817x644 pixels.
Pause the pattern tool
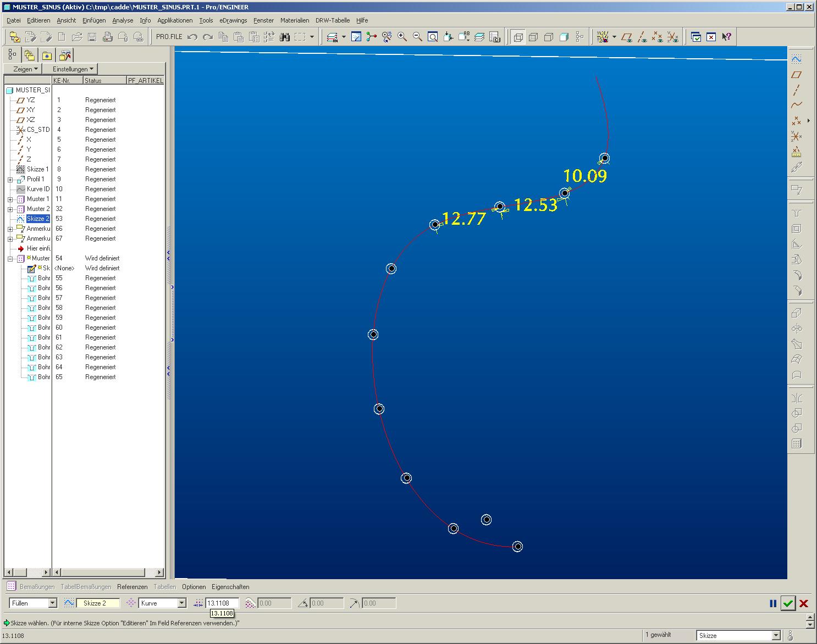(x=773, y=603)
